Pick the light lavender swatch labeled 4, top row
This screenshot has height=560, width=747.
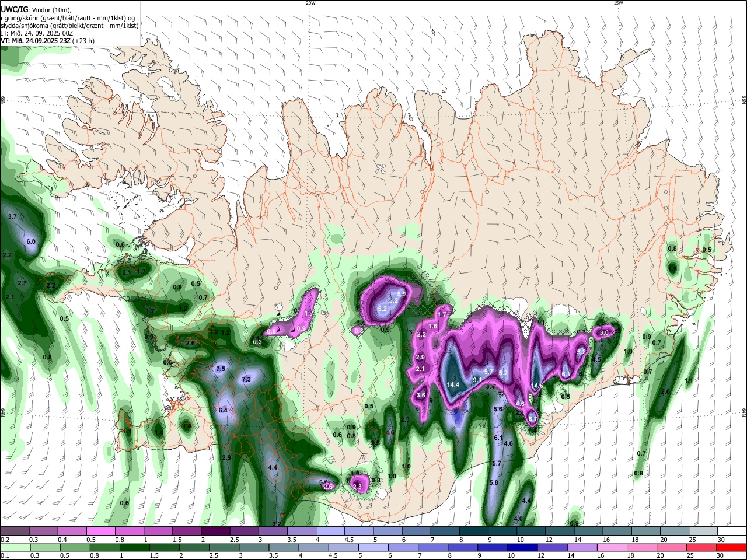point(330,531)
